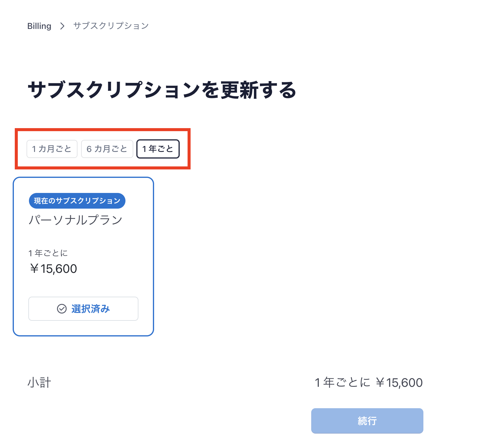Switch billing cycle to 6カ月ごと

coord(107,149)
